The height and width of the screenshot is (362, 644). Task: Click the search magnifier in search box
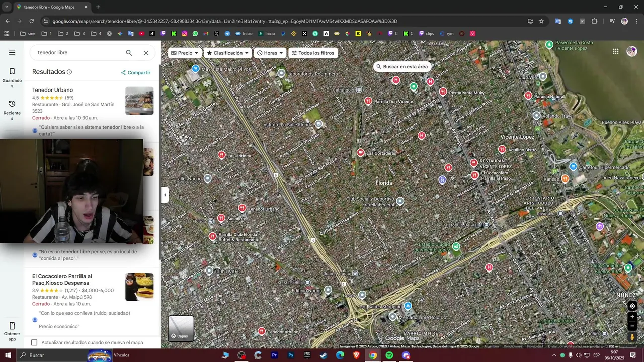pos(129,53)
